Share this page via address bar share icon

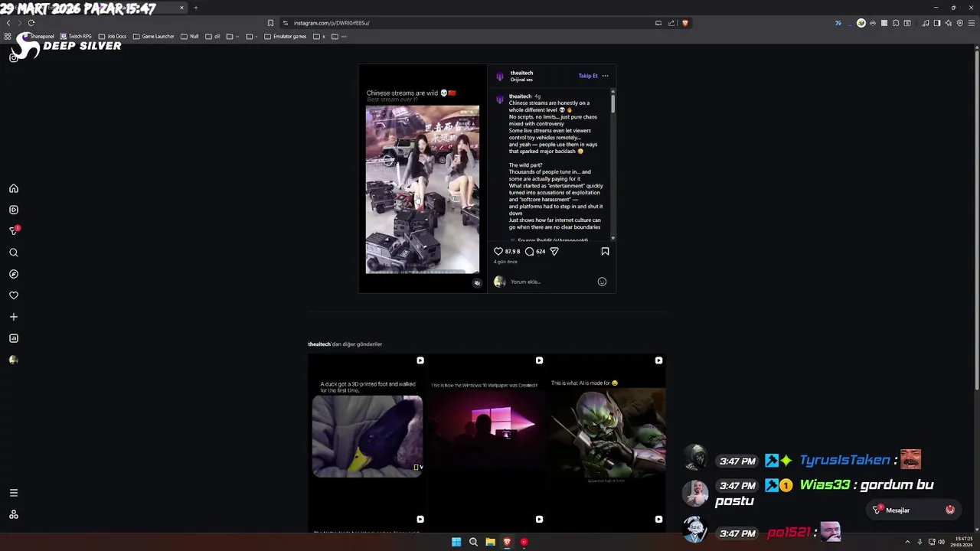(x=671, y=23)
